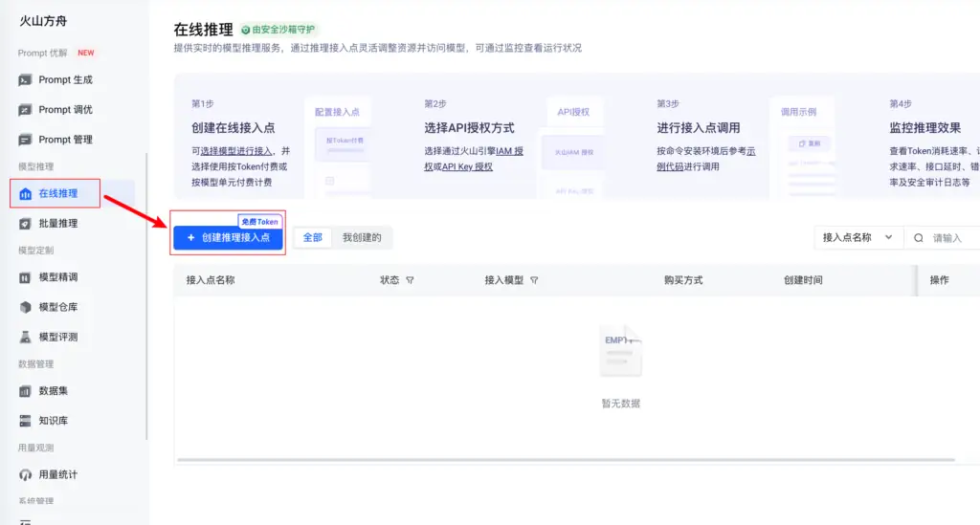Click the 购买方式 column header
The height and width of the screenshot is (525, 980).
click(683, 280)
